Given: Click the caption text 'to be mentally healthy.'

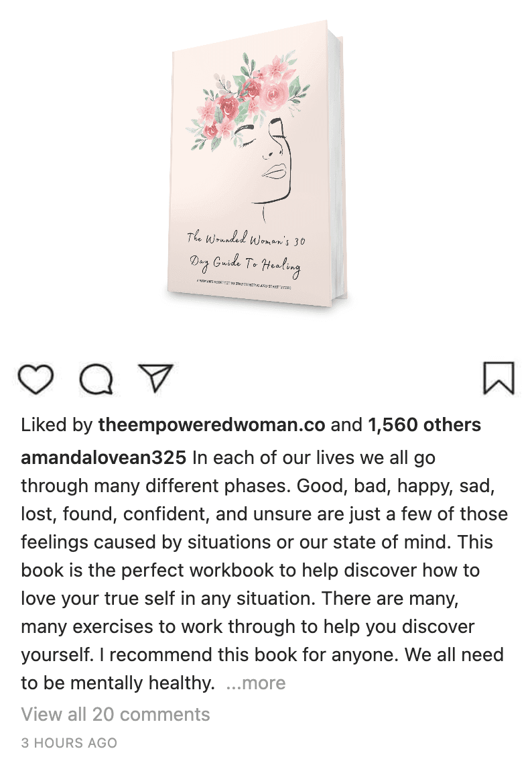Looking at the screenshot, I should click(x=118, y=683).
